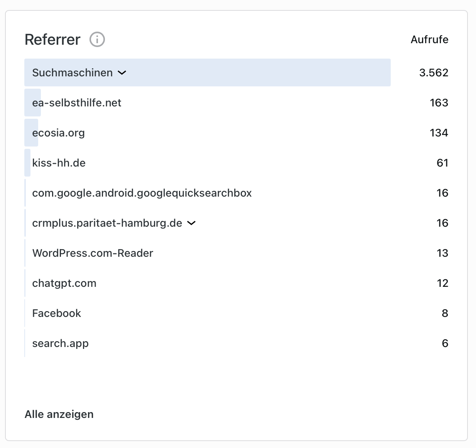Open the chatgpt.com referrer row
This screenshot has width=476, height=448.
[x=64, y=283]
